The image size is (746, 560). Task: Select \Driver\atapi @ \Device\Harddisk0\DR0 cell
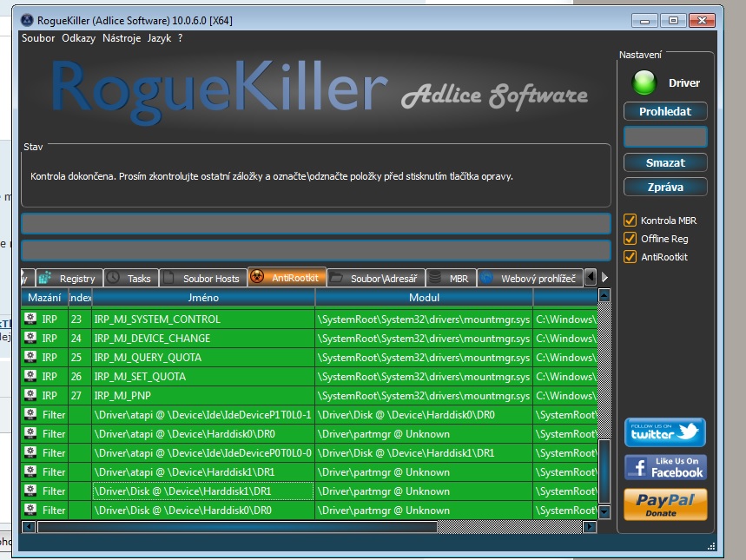click(203, 433)
